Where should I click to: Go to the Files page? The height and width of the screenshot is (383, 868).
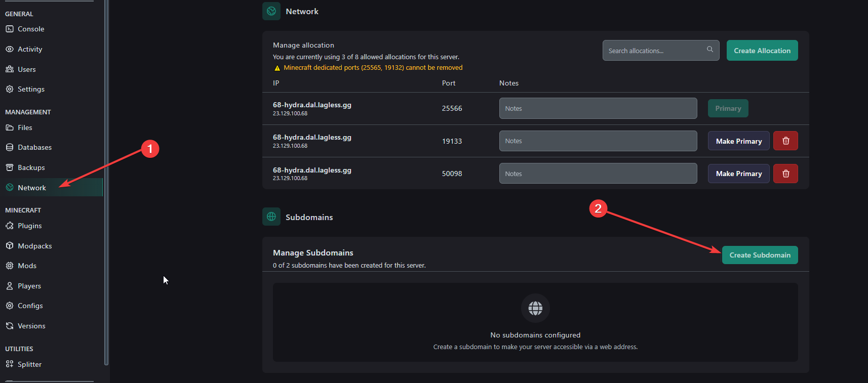pos(25,127)
